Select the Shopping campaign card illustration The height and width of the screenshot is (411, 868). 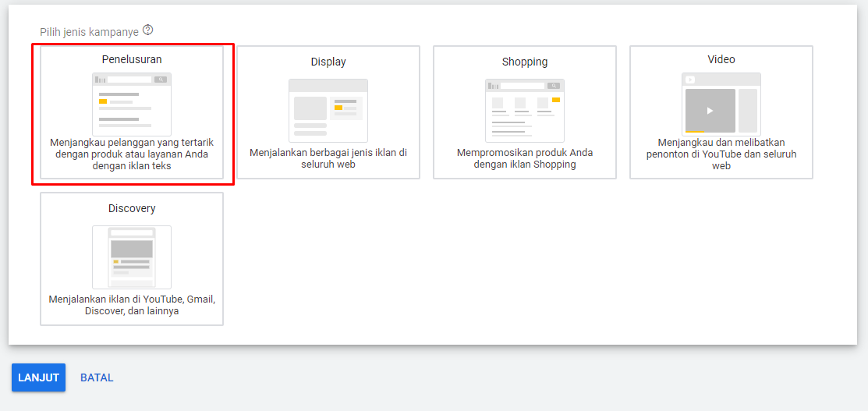(x=525, y=111)
